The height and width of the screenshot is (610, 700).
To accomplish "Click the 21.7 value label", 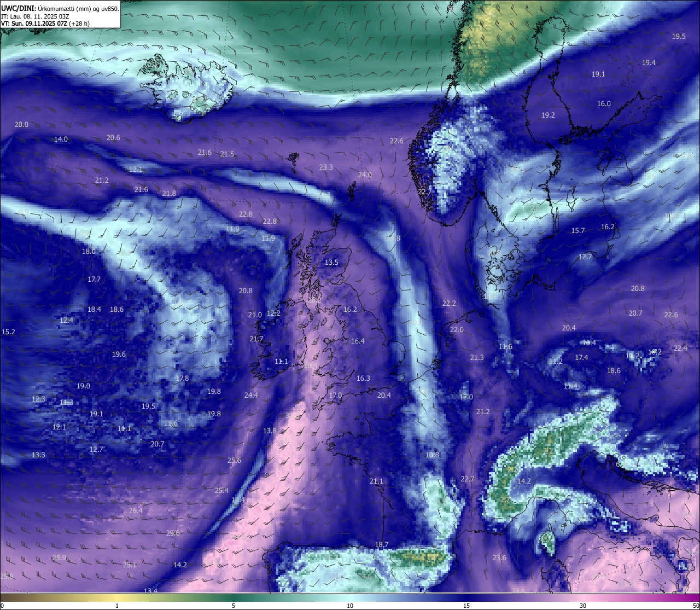I will click(x=256, y=339).
